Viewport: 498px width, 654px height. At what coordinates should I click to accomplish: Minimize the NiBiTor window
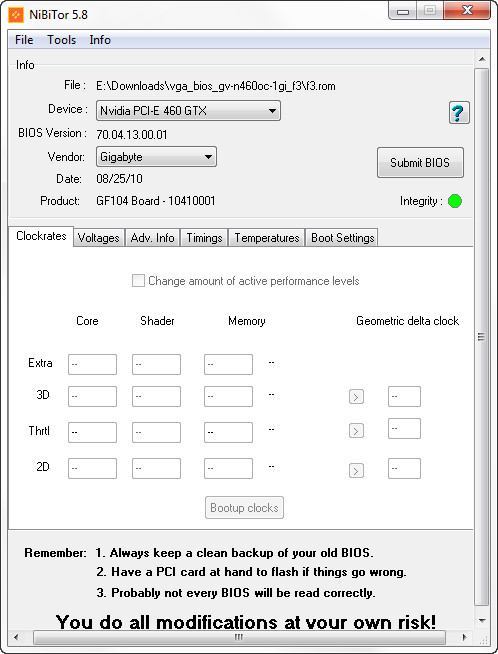[402, 11]
